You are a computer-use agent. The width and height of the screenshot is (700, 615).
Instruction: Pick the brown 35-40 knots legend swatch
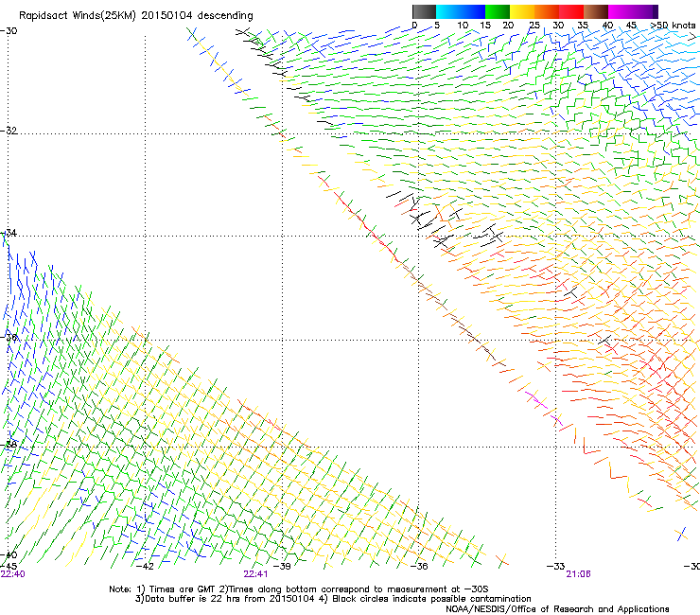pyautogui.click(x=596, y=11)
